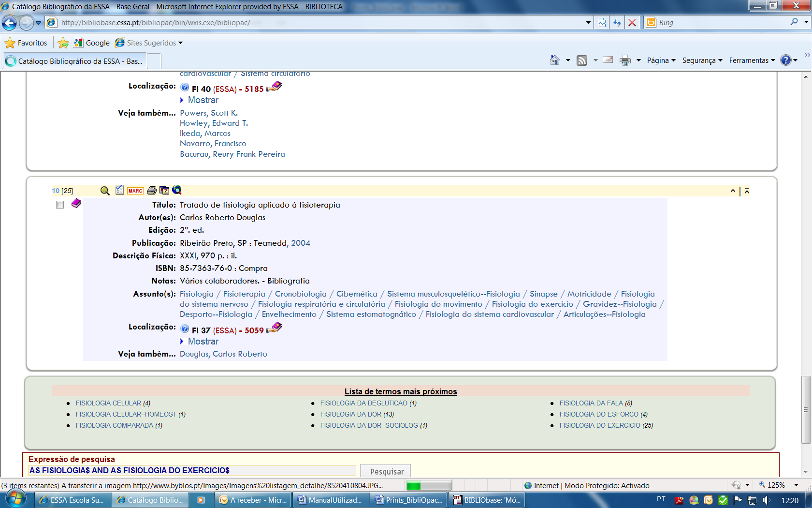Image resolution: width=812 pixels, height=508 pixels.
Task: Click the Refresh button
Action: pos(617,22)
